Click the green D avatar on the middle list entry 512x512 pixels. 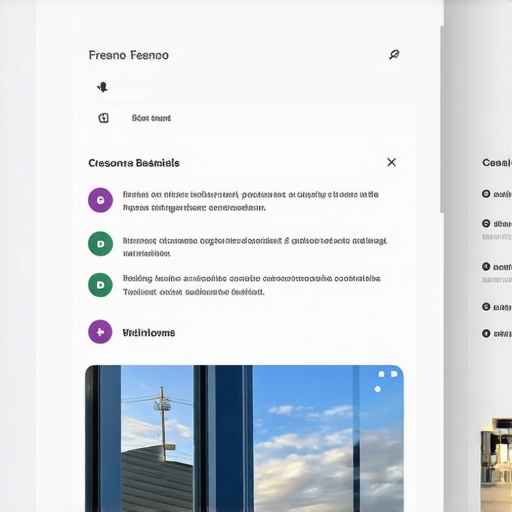click(100, 244)
